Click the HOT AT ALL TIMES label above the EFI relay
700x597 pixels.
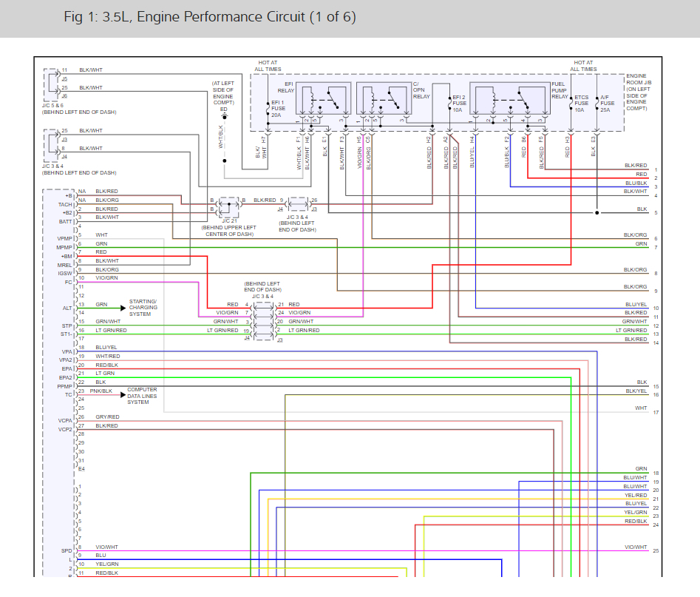[x=268, y=66]
